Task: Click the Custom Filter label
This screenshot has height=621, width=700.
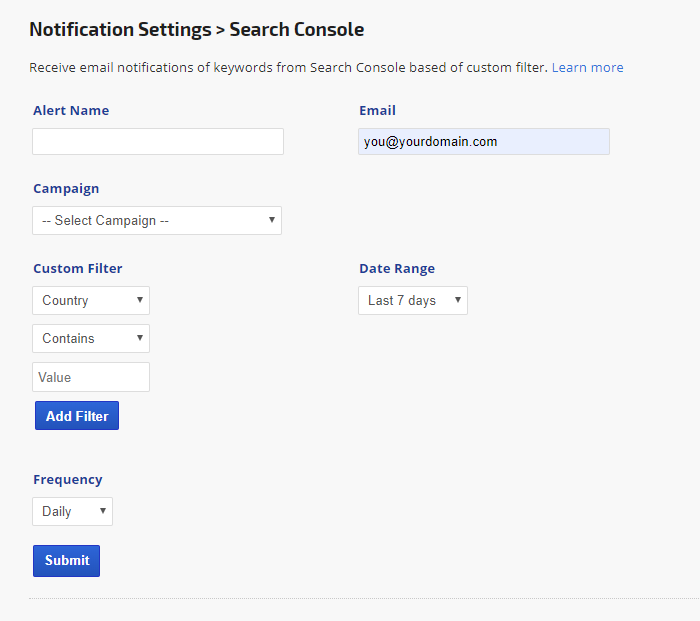Action: (x=78, y=268)
